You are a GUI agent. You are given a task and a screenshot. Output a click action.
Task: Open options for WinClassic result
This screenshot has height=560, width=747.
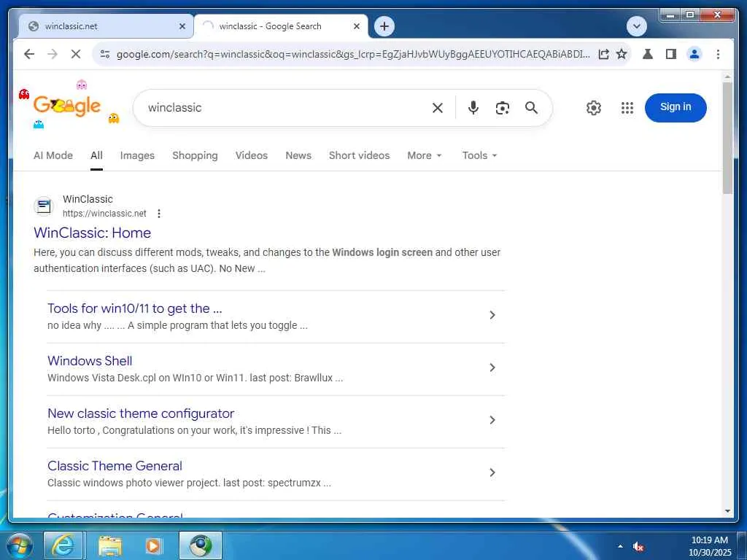tap(159, 214)
